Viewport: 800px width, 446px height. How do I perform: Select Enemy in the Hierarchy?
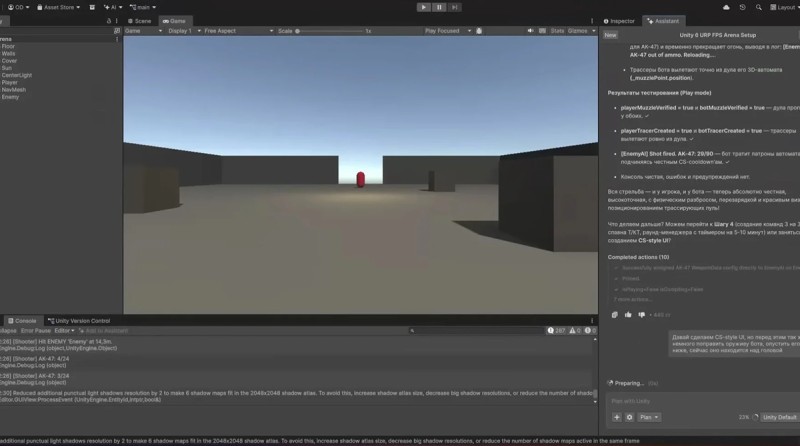pos(10,96)
